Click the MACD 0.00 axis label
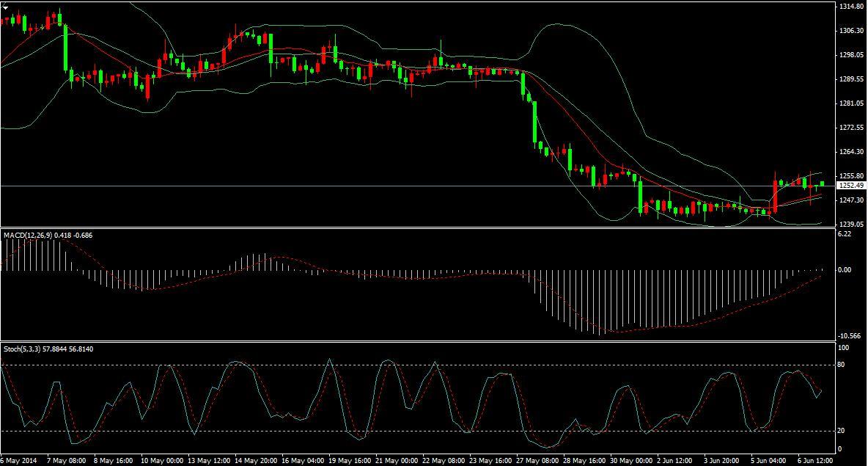Image resolution: width=868 pixels, height=466 pixels. 845,270
